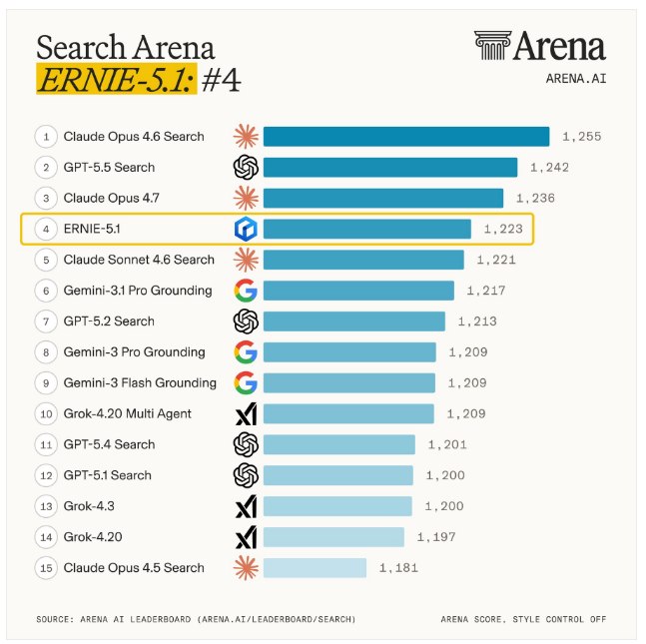Image resolution: width=646 pixels, height=644 pixels.
Task: Click the lightest bar for Claude Opus 4.5 Search
Action: pyautogui.click(x=315, y=568)
